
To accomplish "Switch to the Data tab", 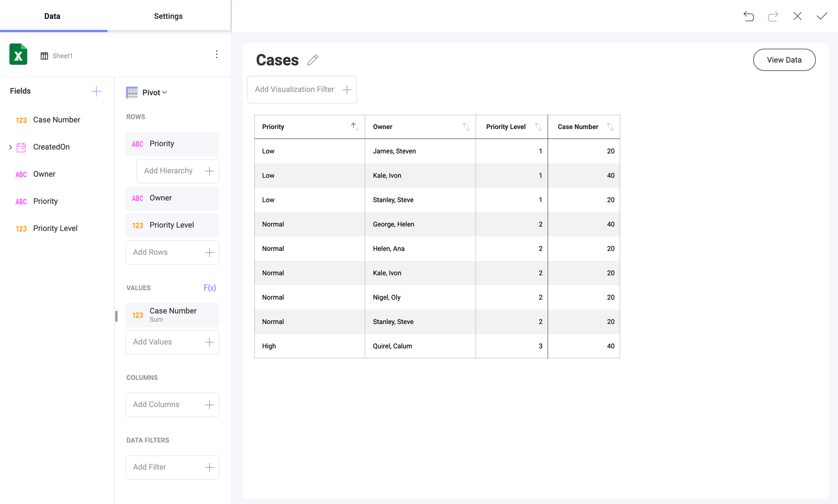I will [x=53, y=16].
